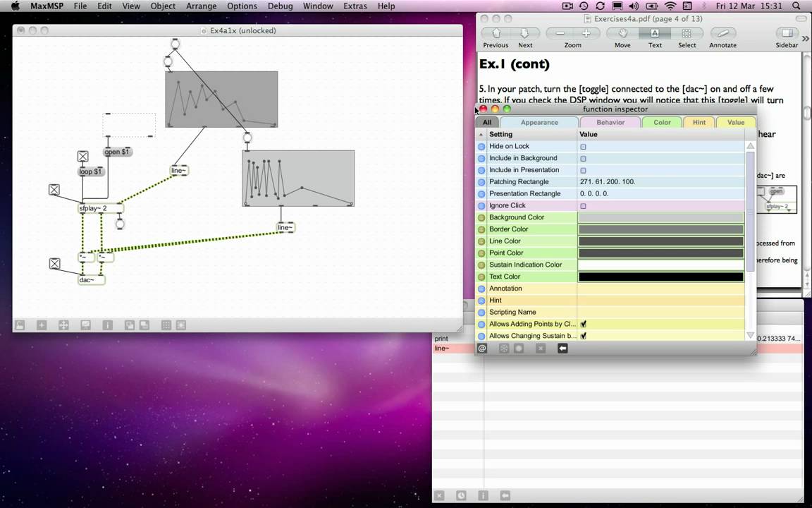The image size is (812, 508).
Task: Open Spotlight search in the menu bar
Action: (x=796, y=6)
